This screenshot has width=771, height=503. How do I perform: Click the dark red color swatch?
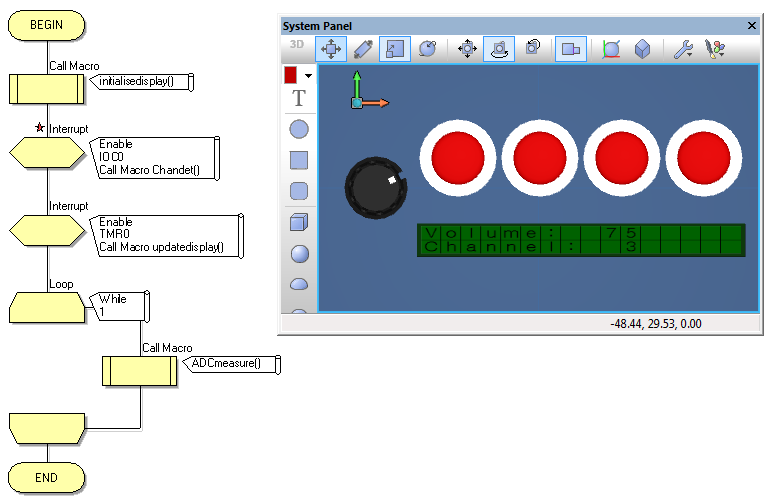tap(291, 75)
